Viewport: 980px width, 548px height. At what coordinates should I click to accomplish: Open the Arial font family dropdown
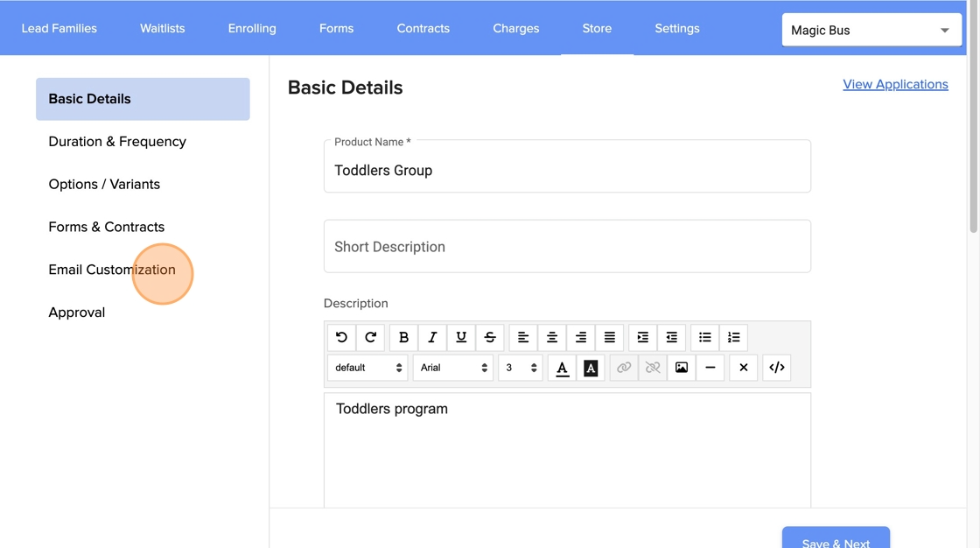point(453,368)
